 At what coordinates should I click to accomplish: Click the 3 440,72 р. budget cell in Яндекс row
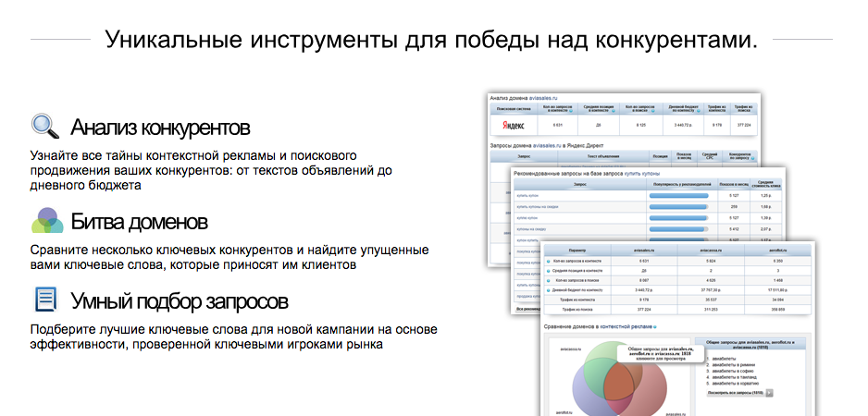coord(684,126)
